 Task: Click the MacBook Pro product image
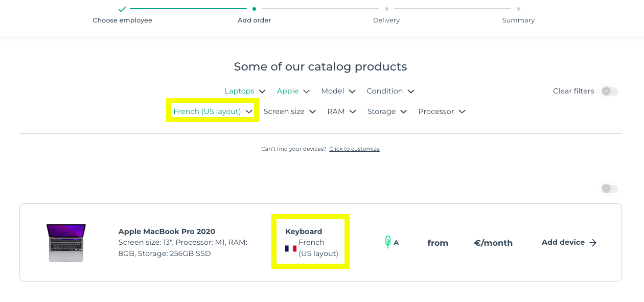click(66, 243)
